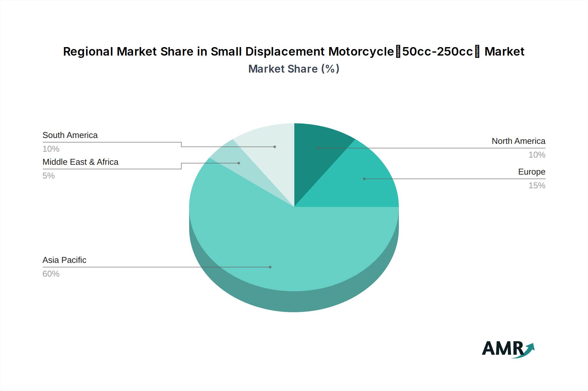
Task: Click the 60% value under Asia Pacific
Action: (x=51, y=274)
